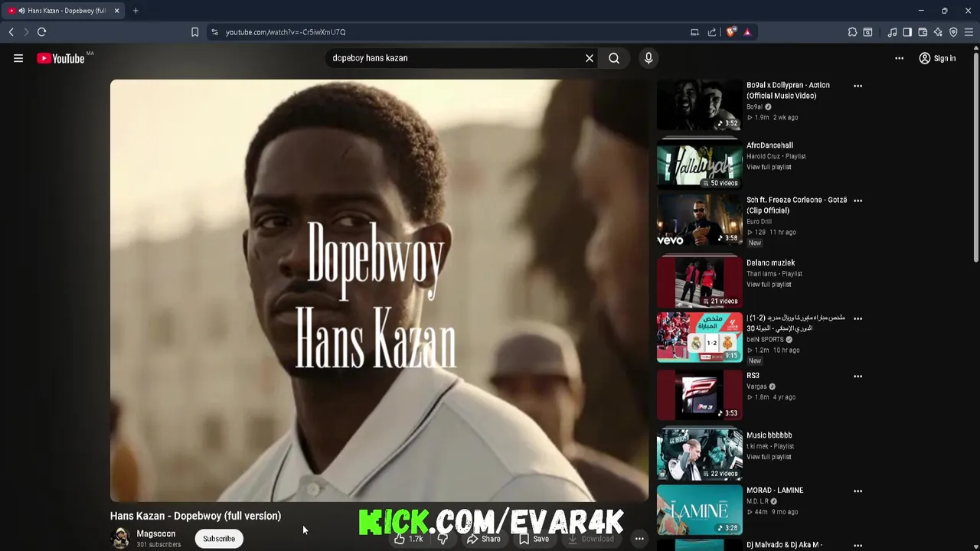Open options for beIN SPORTS video
980x551 pixels.
click(x=857, y=318)
